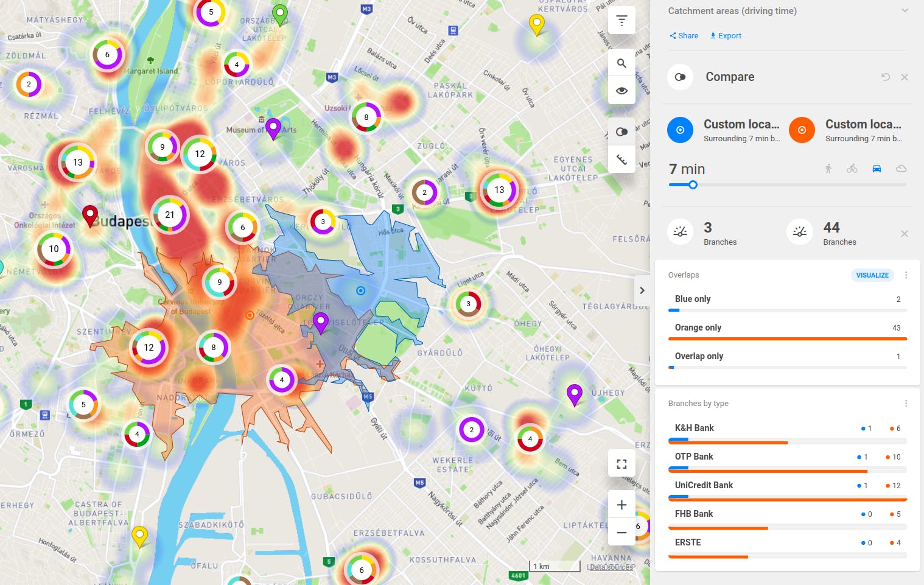The image size is (924, 585).
Task: Reset the Compare panel with undo icon
Action: coord(886,77)
